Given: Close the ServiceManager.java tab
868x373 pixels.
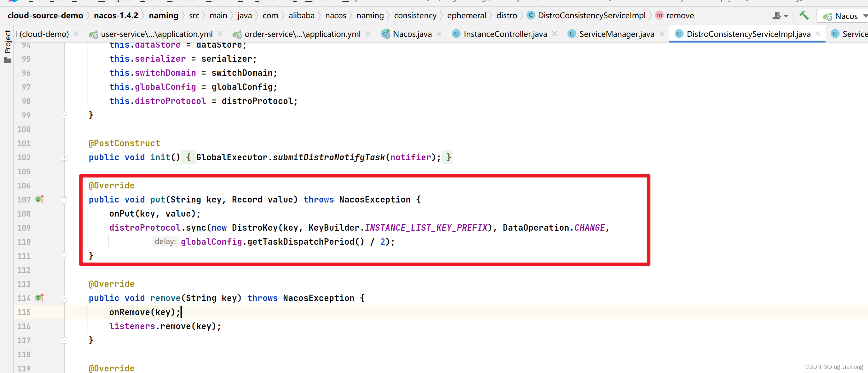Looking at the screenshot, I should [x=662, y=34].
